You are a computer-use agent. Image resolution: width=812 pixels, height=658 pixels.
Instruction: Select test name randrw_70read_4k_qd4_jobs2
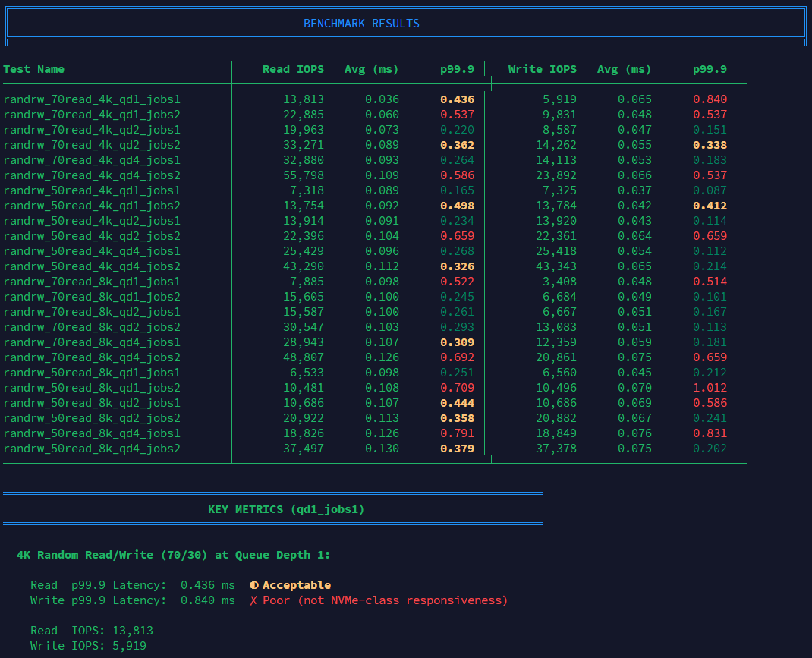[x=92, y=175]
